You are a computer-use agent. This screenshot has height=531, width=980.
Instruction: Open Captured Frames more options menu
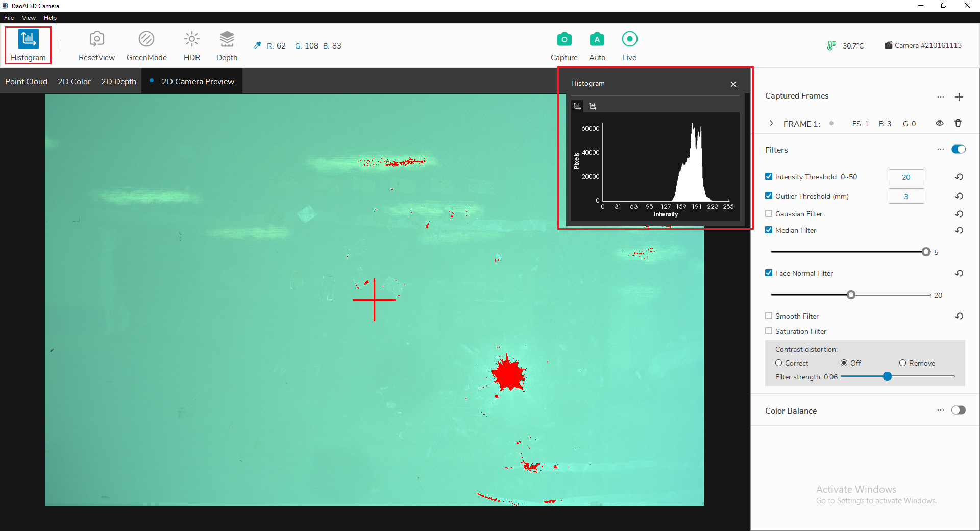click(x=940, y=97)
